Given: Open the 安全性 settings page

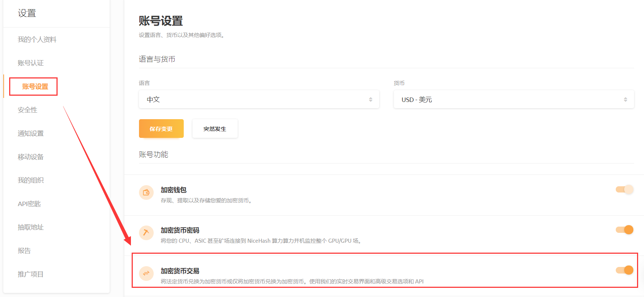Looking at the screenshot, I should tap(28, 110).
